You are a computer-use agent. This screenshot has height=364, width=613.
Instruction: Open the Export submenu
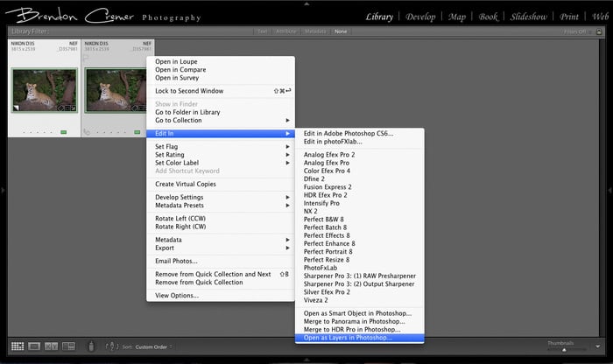click(221, 248)
